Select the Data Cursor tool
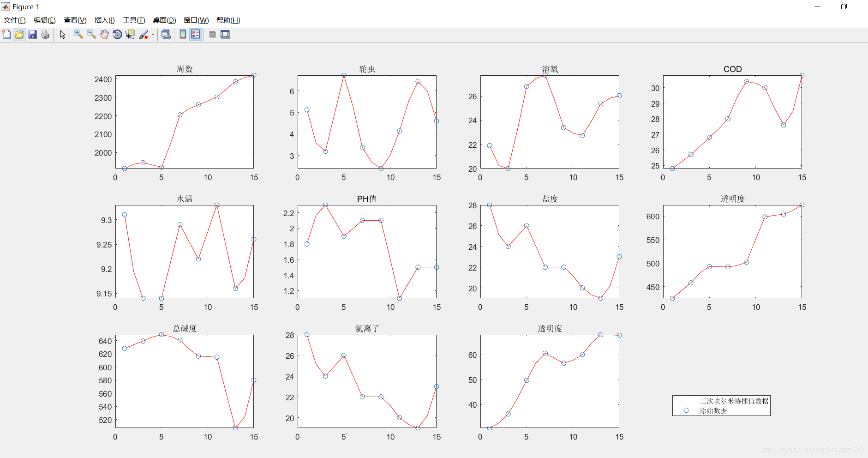868x458 pixels. [130, 34]
